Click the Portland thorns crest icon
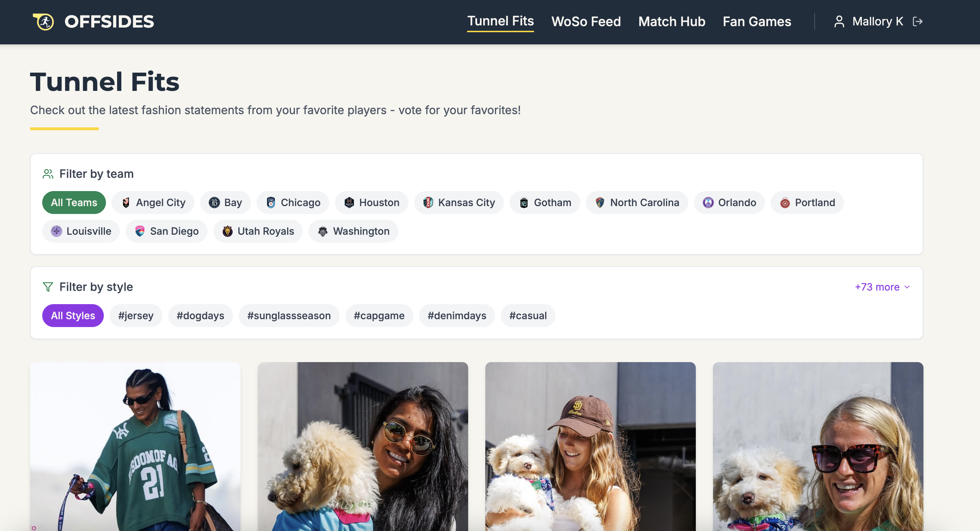The image size is (980, 531). 785,203
